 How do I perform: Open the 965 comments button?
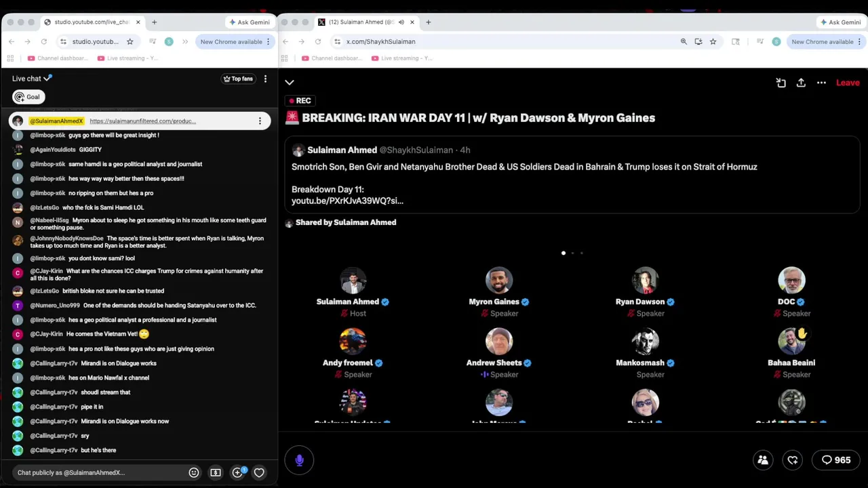pos(836,460)
